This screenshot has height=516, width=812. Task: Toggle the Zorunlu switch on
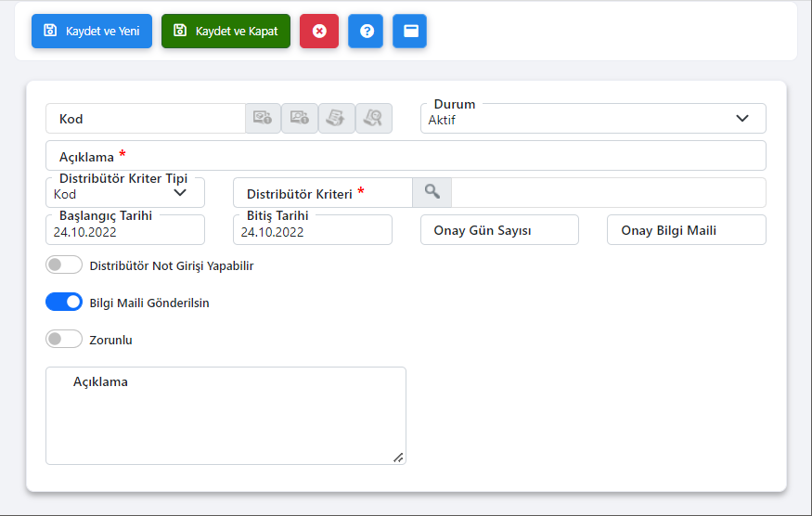64,340
